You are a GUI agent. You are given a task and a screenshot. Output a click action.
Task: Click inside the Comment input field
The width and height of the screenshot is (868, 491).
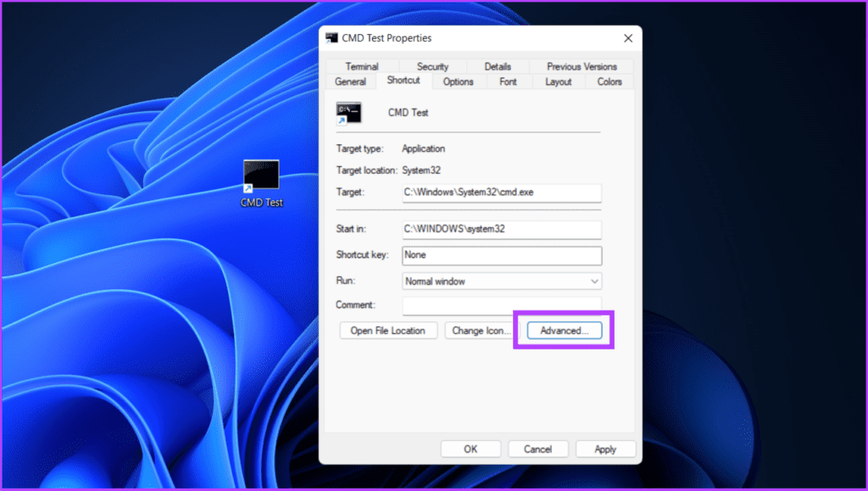pyautogui.click(x=501, y=304)
